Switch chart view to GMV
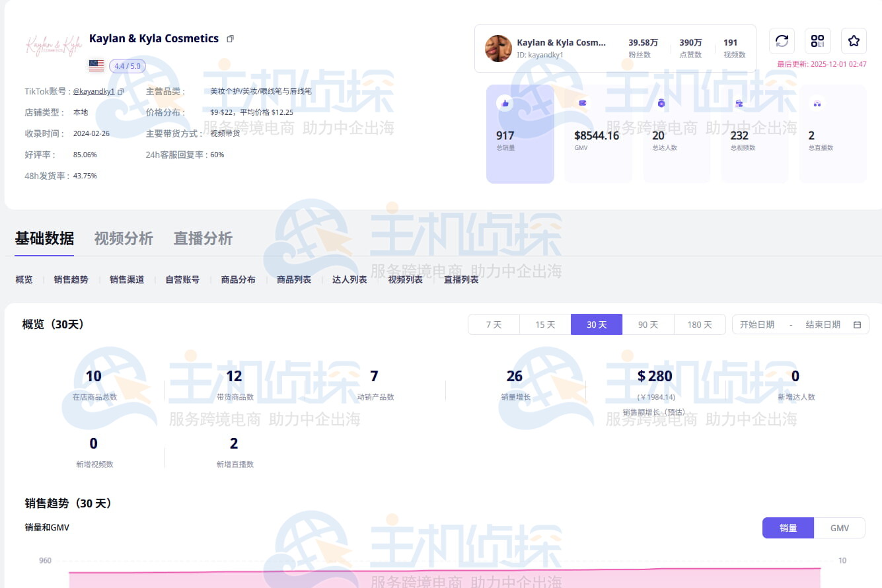The width and height of the screenshot is (882, 588). pos(840,528)
